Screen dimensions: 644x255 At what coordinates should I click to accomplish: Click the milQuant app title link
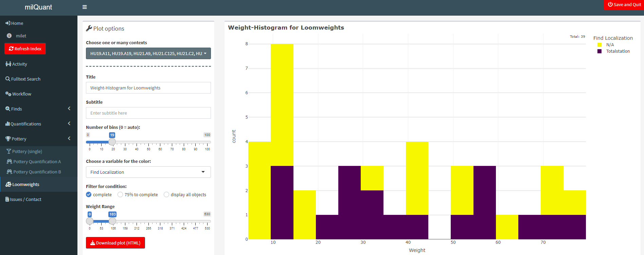coord(38,7)
